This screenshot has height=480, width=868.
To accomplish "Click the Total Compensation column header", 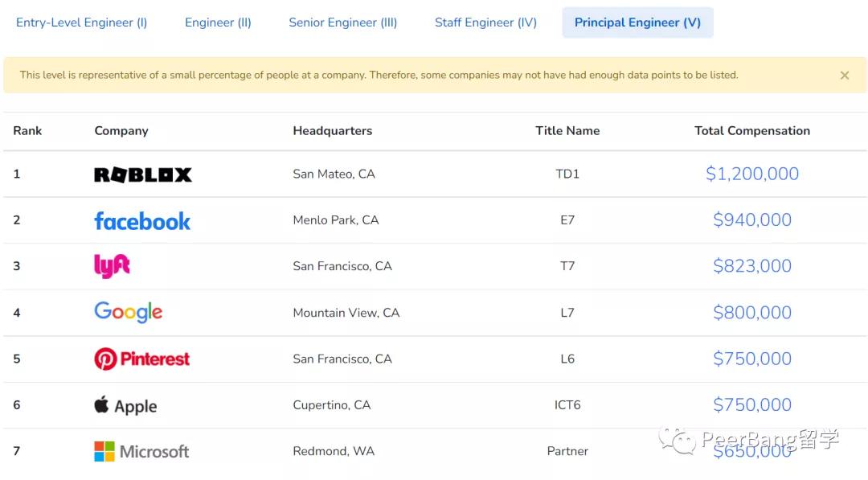I will coord(752,131).
